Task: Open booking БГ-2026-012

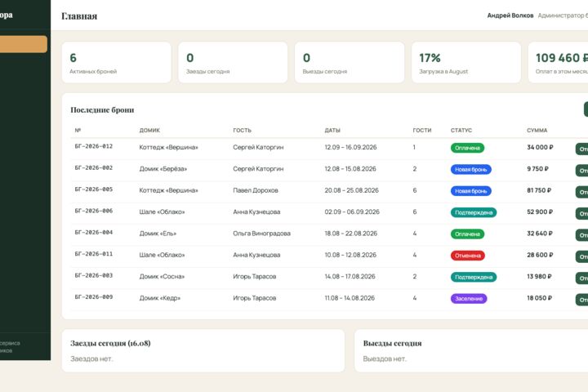Action: 94,146
